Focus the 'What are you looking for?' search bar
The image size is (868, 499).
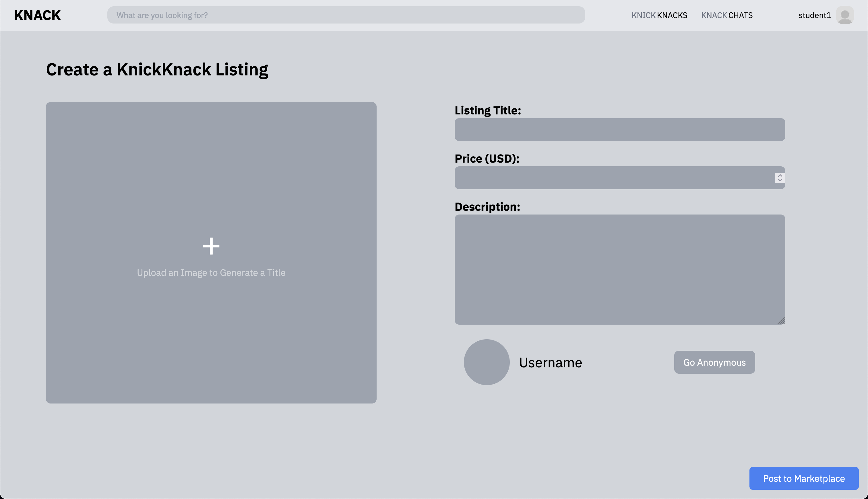pyautogui.click(x=346, y=15)
